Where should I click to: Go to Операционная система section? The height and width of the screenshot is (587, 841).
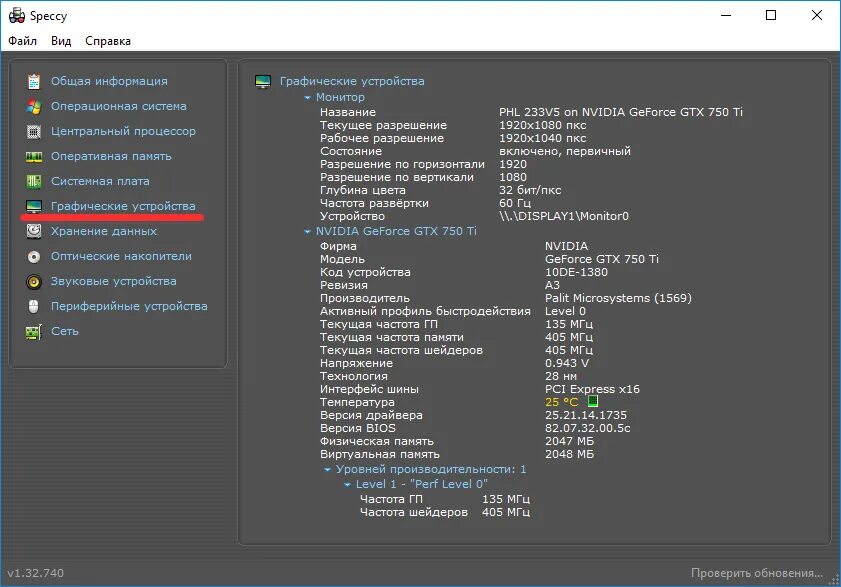click(119, 106)
